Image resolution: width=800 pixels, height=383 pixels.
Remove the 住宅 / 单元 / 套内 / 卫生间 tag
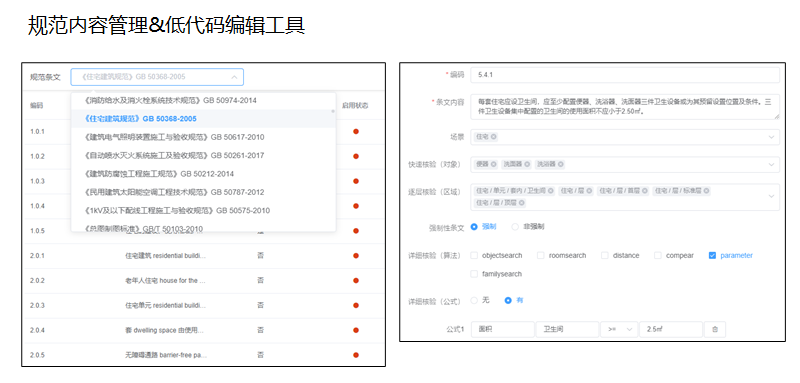pos(551,191)
